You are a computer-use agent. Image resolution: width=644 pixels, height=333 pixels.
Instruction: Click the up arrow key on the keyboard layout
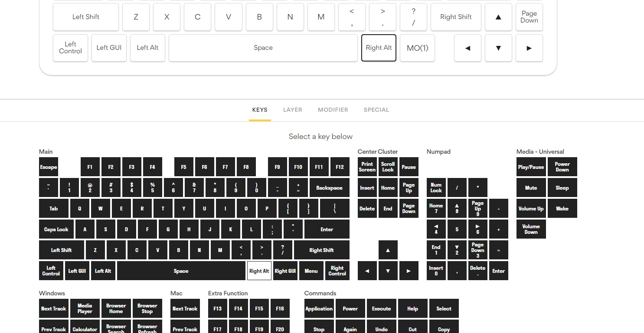(498, 17)
